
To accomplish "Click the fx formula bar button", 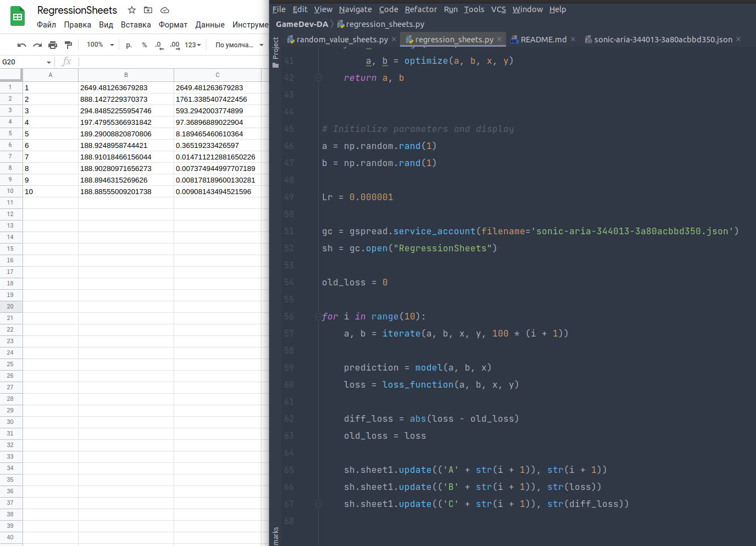I will tap(66, 62).
